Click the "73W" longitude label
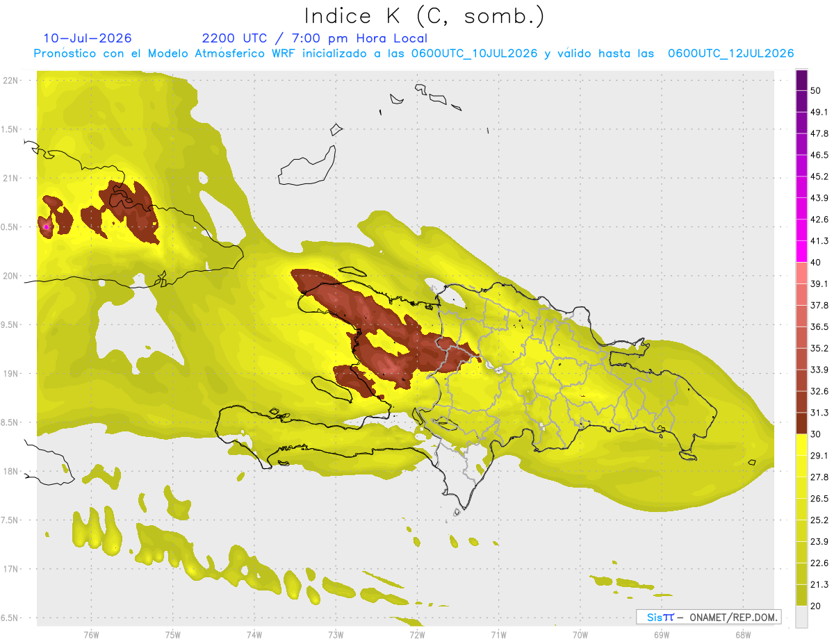Viewport: 834px width, 644px height. click(336, 634)
